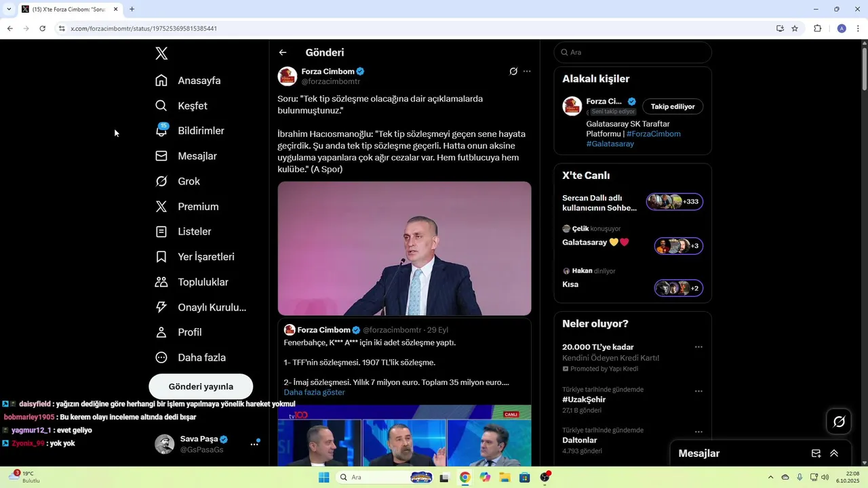Viewport: 868px width, 488px height.
Task: Reload the page in Chrome
Action: click(x=42, y=28)
